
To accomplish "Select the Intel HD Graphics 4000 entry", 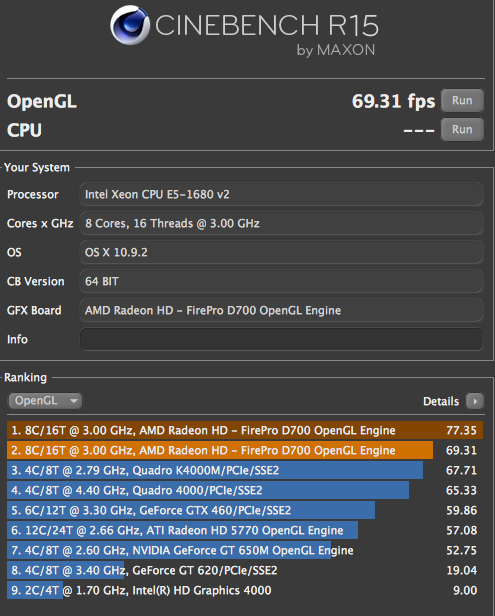I will pyautogui.click(x=245, y=590).
